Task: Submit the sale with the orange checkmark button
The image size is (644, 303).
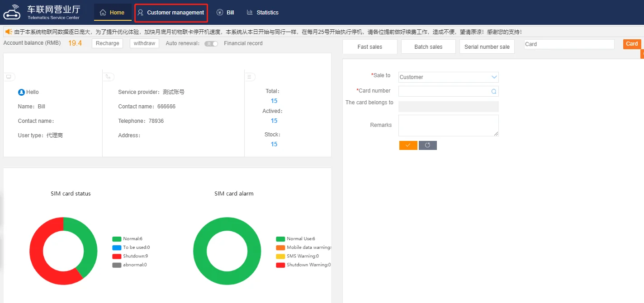Action: click(408, 145)
